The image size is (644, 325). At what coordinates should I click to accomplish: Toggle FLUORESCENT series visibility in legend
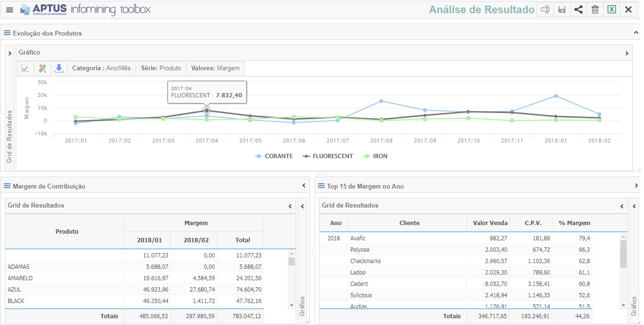click(332, 156)
